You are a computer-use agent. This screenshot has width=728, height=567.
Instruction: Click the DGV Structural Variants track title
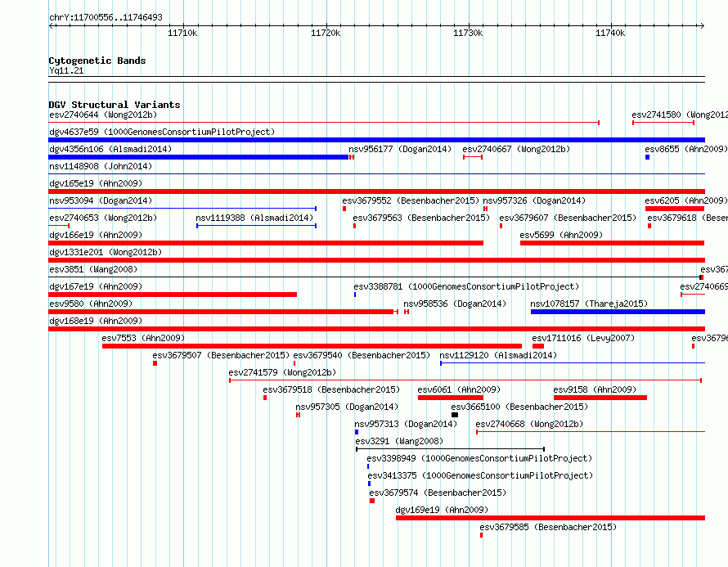(115, 105)
